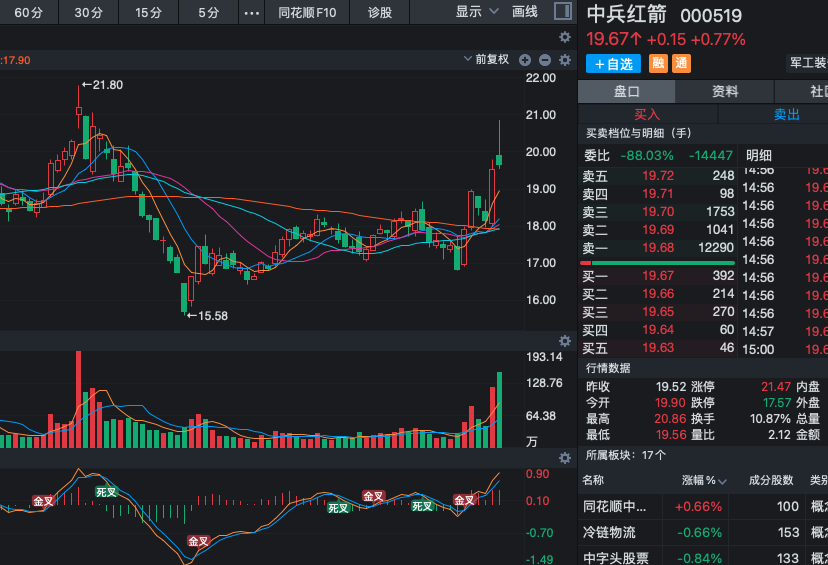828x565 pixels.
Task: Click stock code 000519
Action: (x=711, y=16)
